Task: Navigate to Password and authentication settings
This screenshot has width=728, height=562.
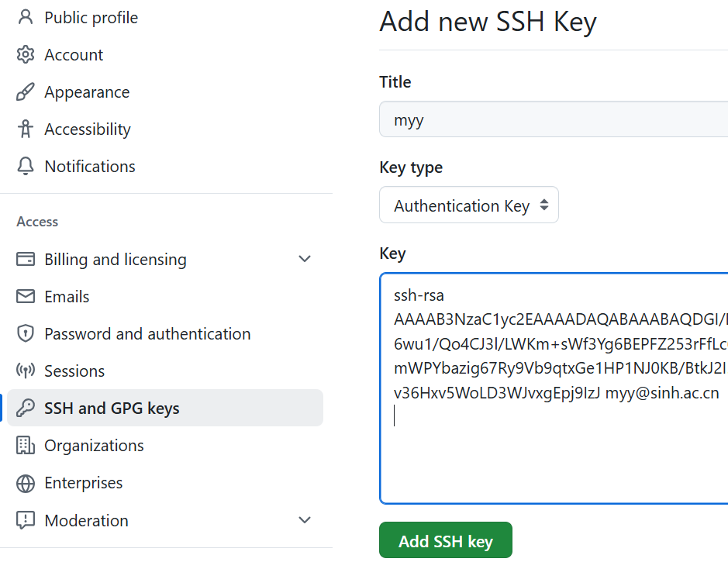Action: (147, 333)
